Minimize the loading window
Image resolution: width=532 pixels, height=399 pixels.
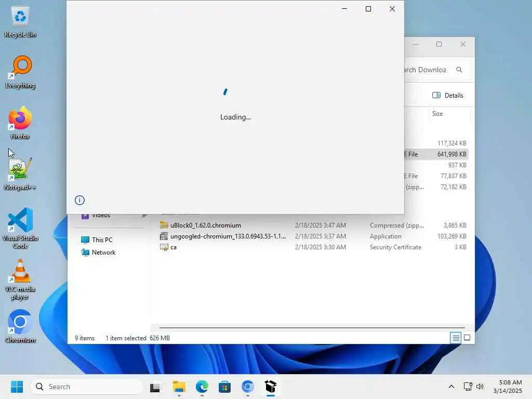tap(344, 9)
